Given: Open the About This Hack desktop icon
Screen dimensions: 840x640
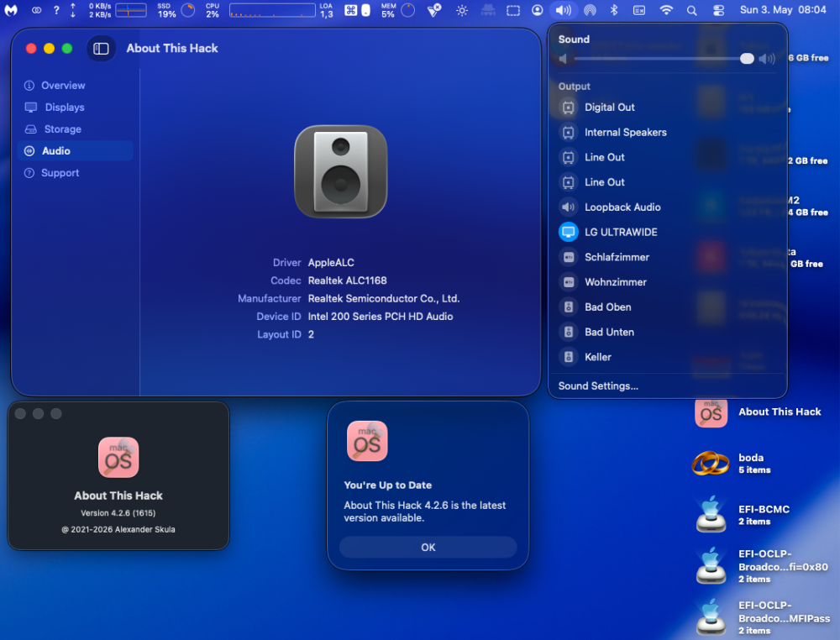Looking at the screenshot, I should coord(711,412).
